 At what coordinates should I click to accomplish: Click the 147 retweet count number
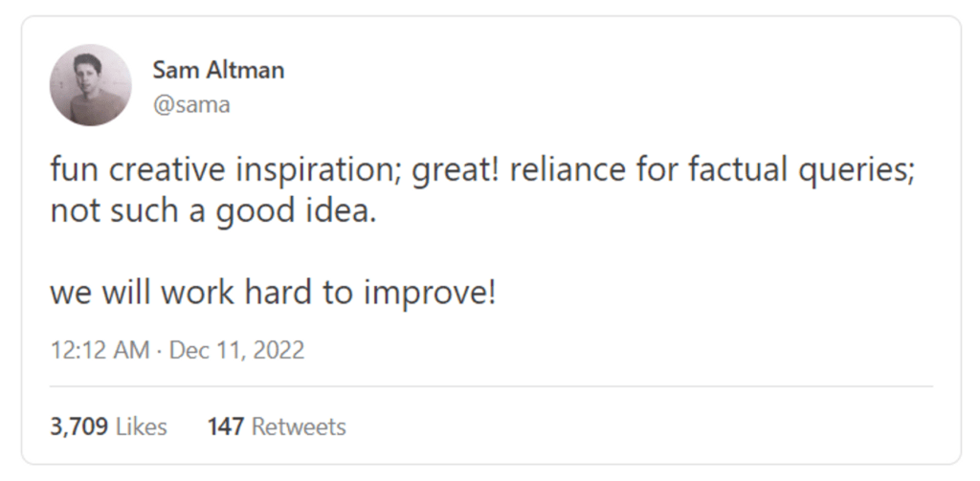coord(226,426)
